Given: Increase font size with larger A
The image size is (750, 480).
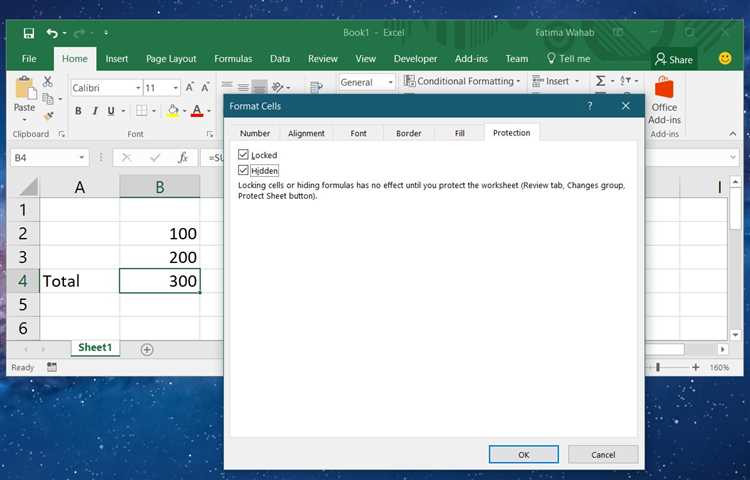Looking at the screenshot, I should 189,87.
